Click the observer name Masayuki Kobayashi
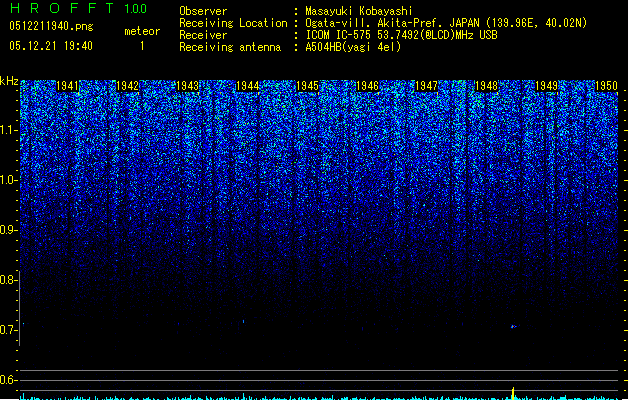The width and height of the screenshot is (629, 400). [x=359, y=11]
